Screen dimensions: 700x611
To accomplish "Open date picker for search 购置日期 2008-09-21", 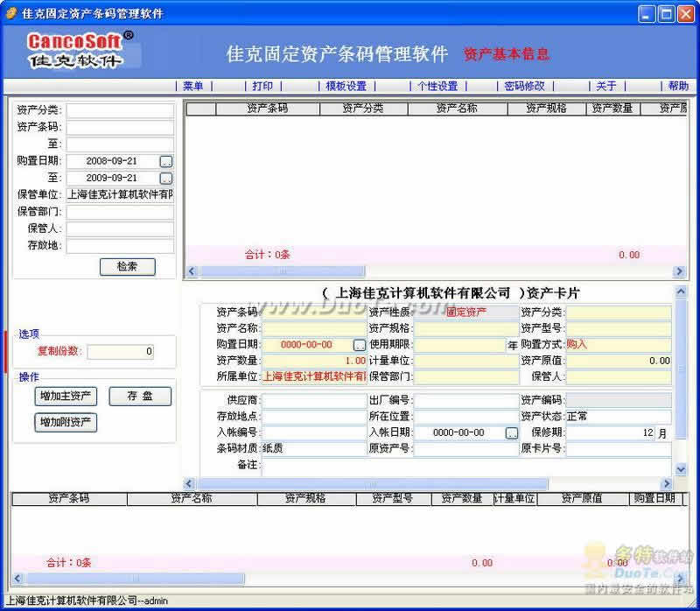I will tap(166, 161).
